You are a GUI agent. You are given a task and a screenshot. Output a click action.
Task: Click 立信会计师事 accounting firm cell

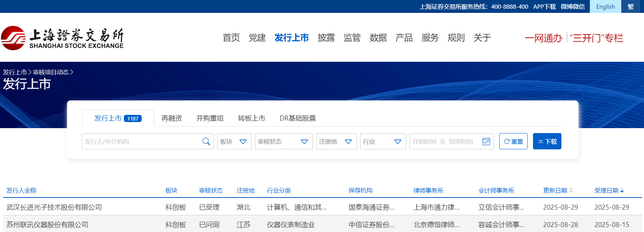click(x=501, y=207)
